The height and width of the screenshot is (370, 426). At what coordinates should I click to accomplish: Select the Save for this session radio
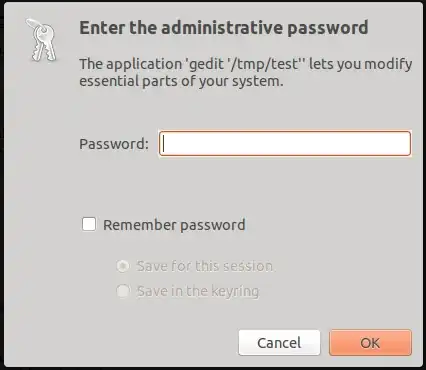(123, 266)
